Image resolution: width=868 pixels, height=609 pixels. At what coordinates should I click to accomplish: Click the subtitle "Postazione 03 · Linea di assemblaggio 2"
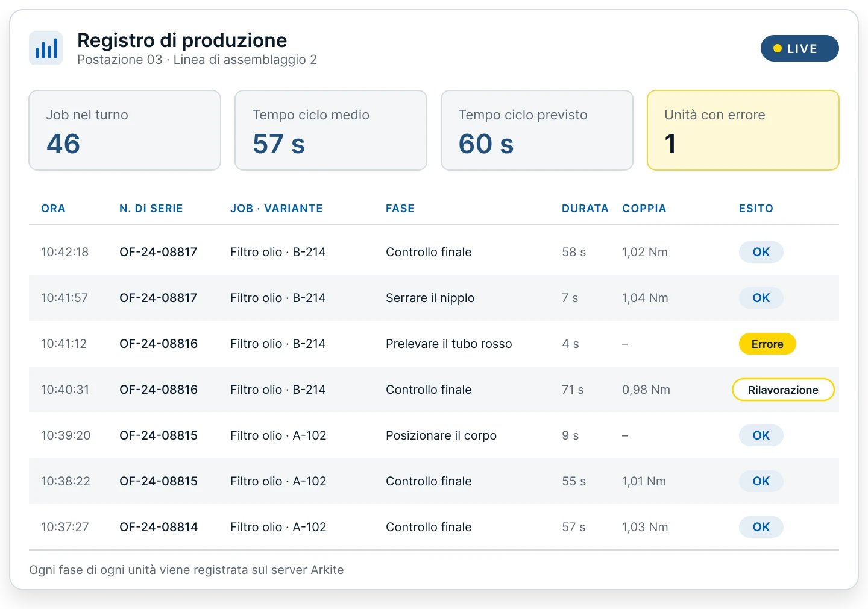point(197,60)
